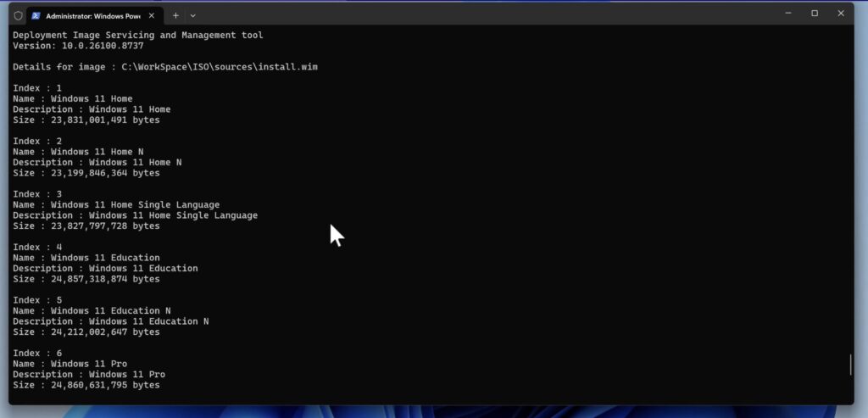Click size '24,857,318,874 bytes' line
This screenshot has height=418, width=868.
coord(86,279)
